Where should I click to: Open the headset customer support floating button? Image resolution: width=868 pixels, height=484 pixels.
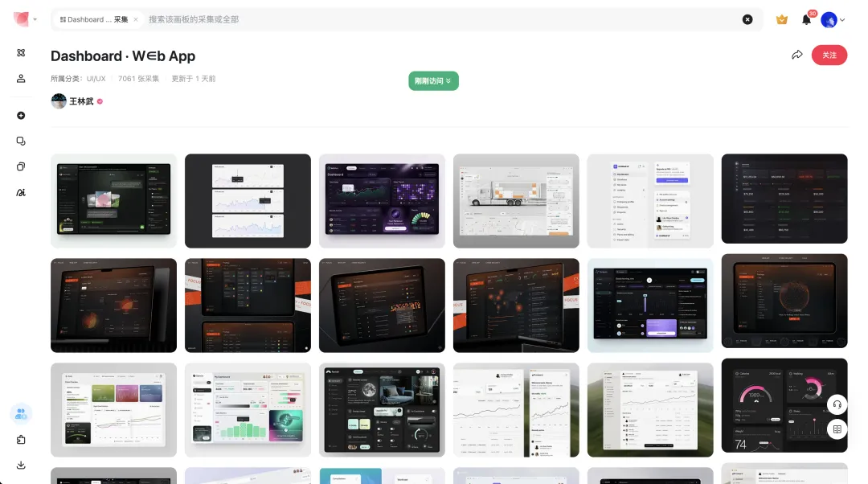[837, 404]
